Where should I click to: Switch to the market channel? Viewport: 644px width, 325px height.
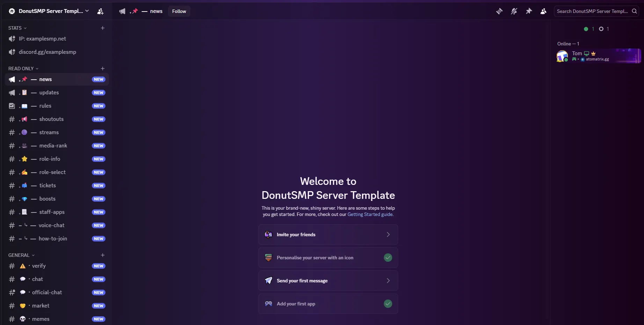point(57,306)
